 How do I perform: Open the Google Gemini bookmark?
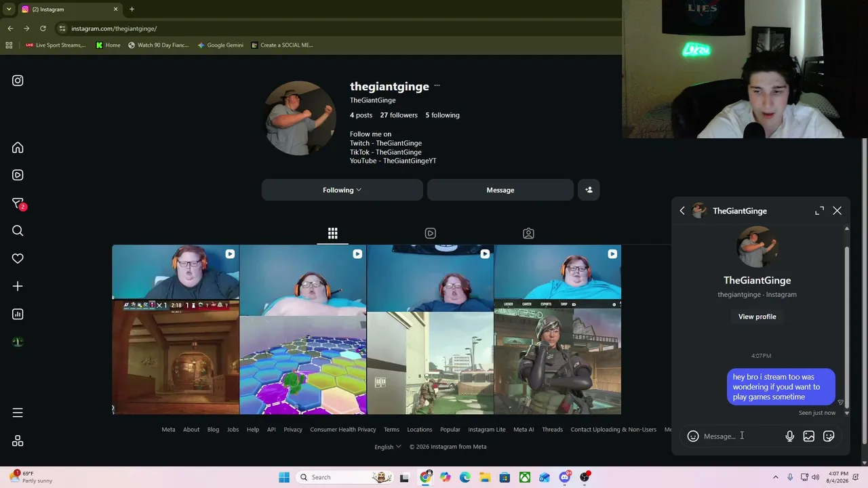(x=220, y=45)
